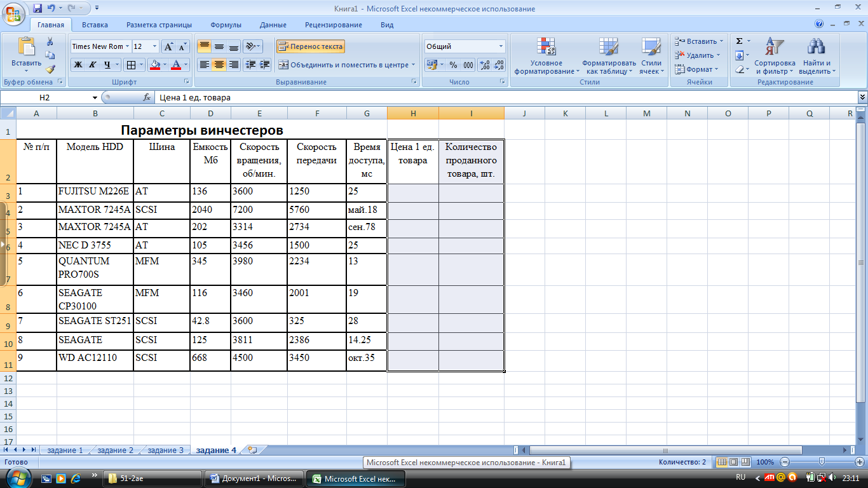868x488 pixels.
Task: Decrease font size with small A
Action: 183,46
